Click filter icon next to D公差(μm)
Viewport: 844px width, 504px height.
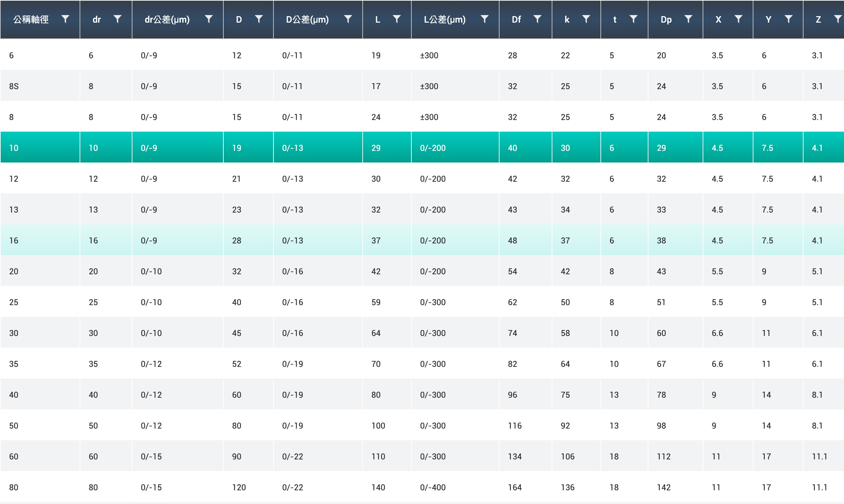[x=348, y=19]
